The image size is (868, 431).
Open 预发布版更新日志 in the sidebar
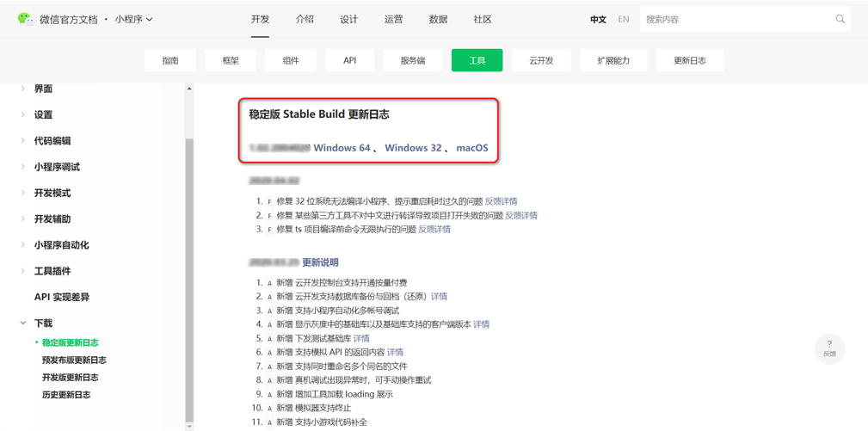[74, 360]
